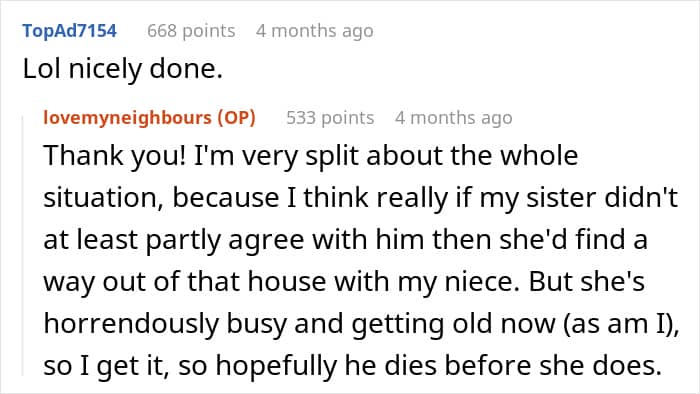The height and width of the screenshot is (394, 700).
Task: Click the line starting "at least partly agree"
Action: (345, 240)
